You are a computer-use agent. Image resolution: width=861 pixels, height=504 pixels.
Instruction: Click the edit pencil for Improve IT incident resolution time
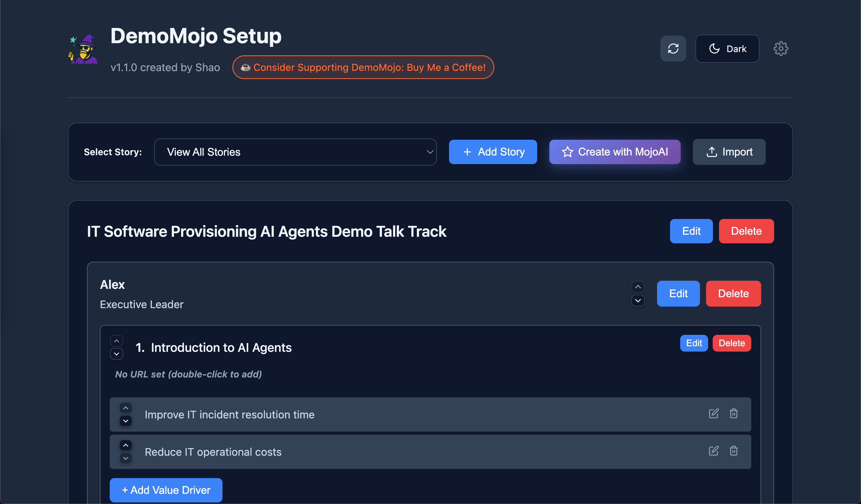click(x=714, y=414)
